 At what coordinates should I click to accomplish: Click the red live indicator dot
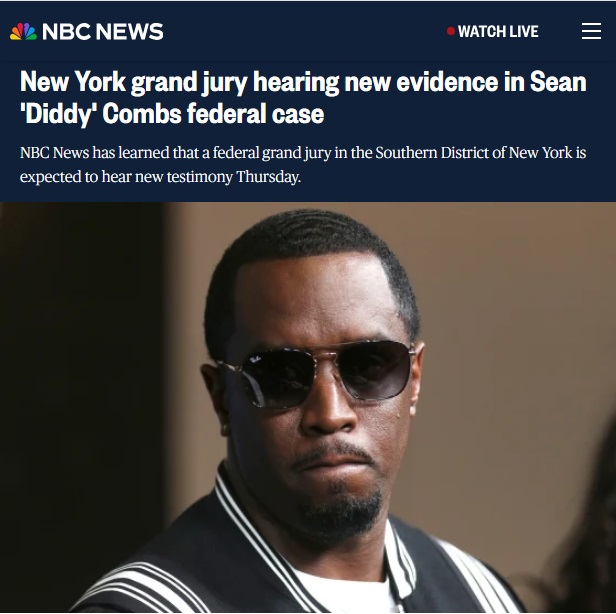point(451,31)
